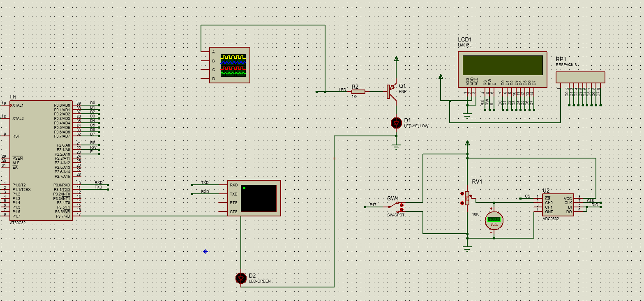
Task: Click the SW1 reference label
Action: [x=393, y=198]
